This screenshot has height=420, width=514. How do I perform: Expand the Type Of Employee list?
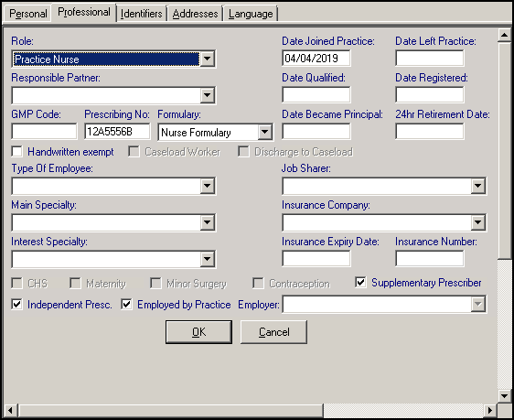point(208,186)
